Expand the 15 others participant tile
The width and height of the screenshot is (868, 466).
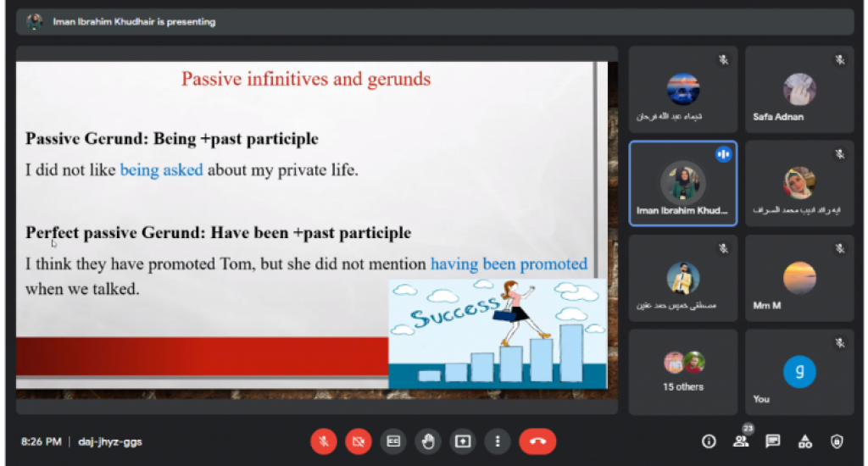[683, 372]
